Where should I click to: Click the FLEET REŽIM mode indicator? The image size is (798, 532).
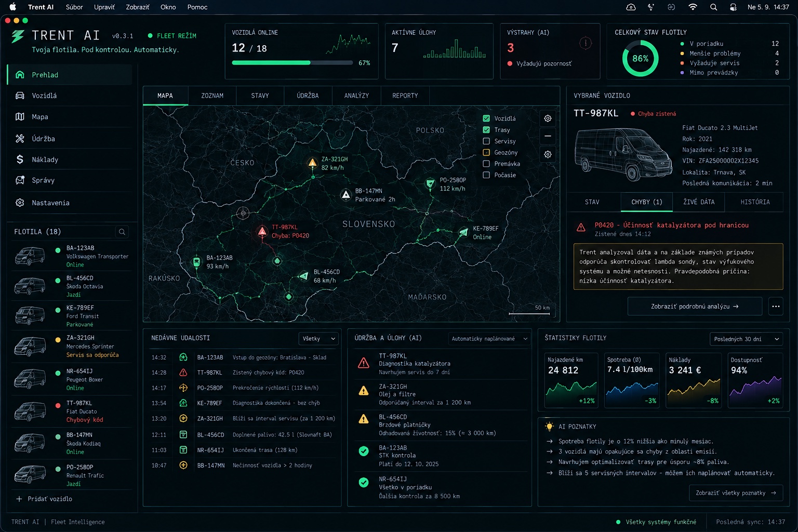point(172,36)
